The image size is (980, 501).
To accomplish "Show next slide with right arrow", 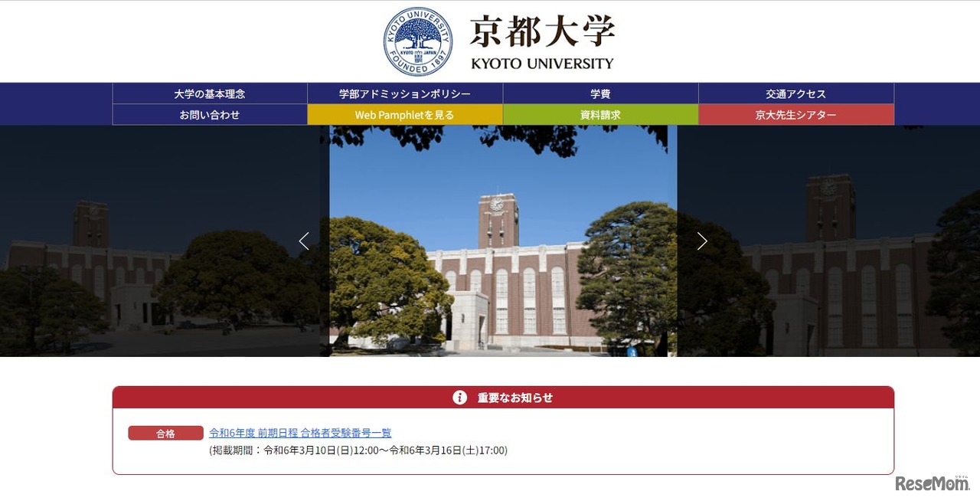I will [702, 241].
